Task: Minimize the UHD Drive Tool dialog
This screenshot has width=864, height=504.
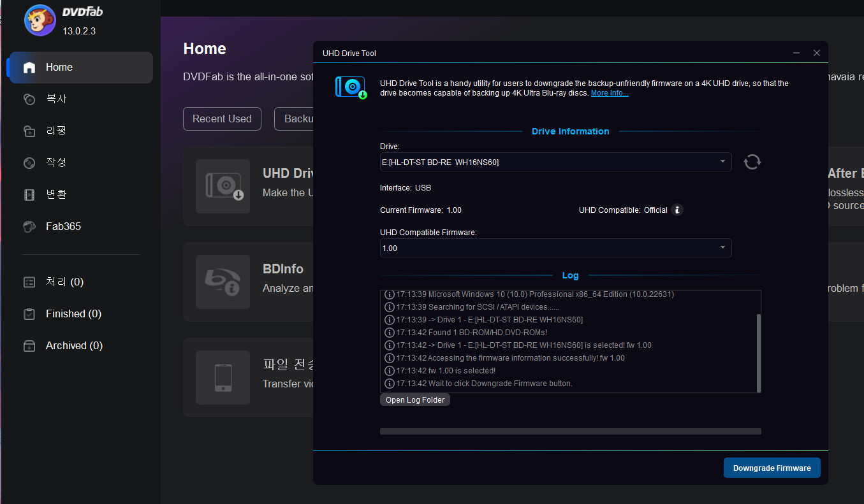Action: coord(796,53)
